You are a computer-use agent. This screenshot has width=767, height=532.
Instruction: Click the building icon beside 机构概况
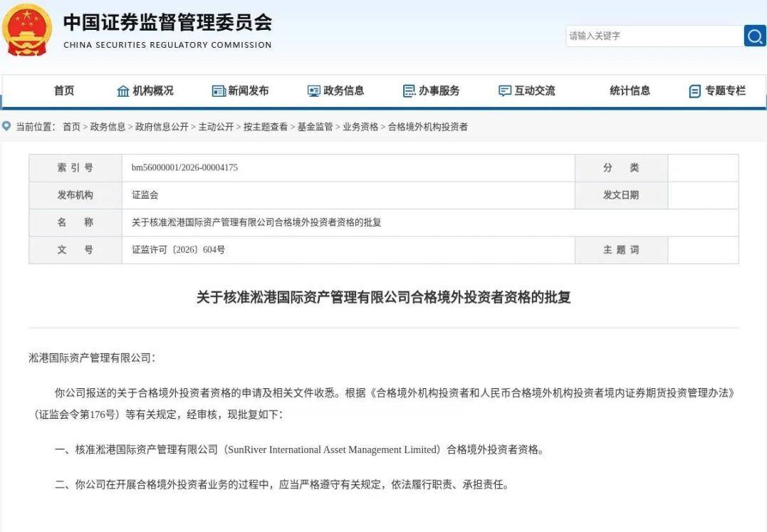[x=122, y=91]
